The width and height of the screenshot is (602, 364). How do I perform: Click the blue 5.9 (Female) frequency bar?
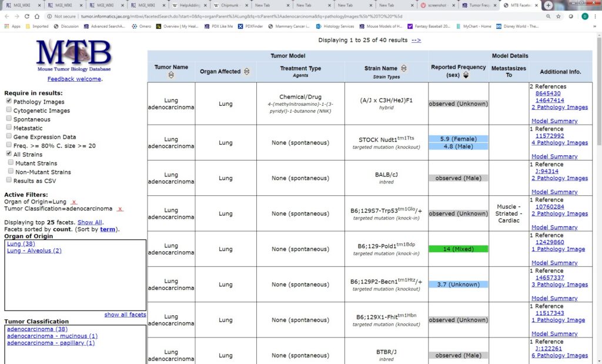click(459, 139)
